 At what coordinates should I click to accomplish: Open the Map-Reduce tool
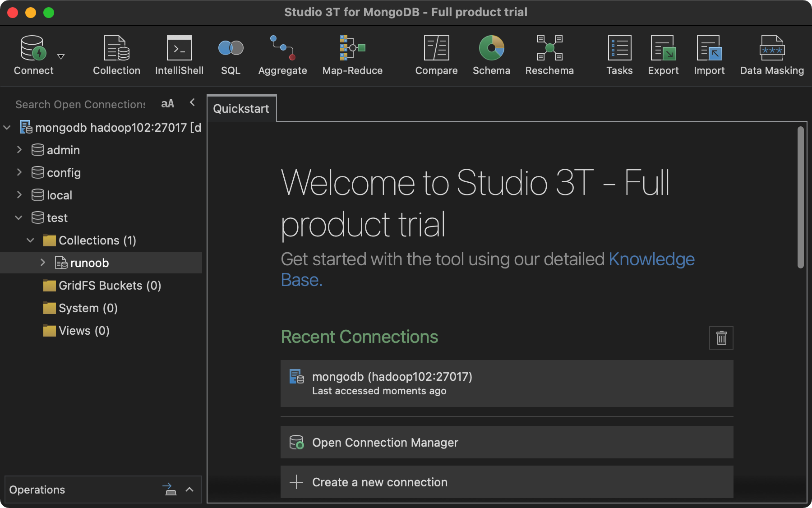(352, 55)
